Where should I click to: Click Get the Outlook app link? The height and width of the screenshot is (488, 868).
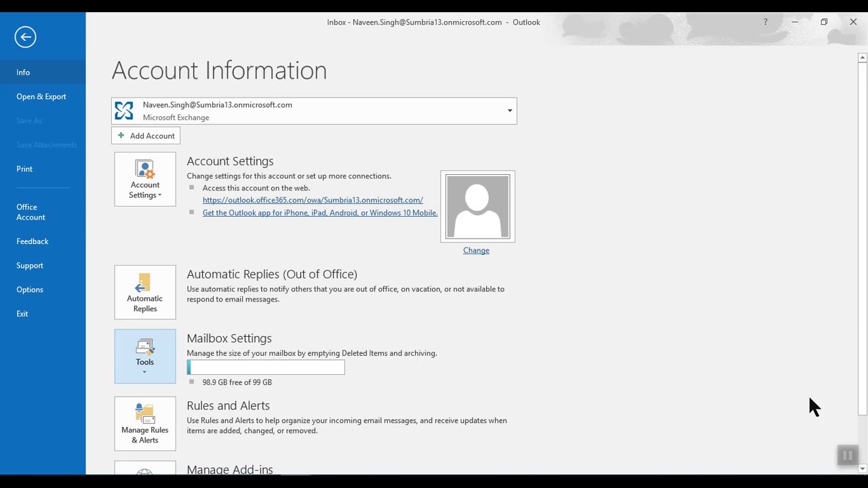tap(320, 213)
